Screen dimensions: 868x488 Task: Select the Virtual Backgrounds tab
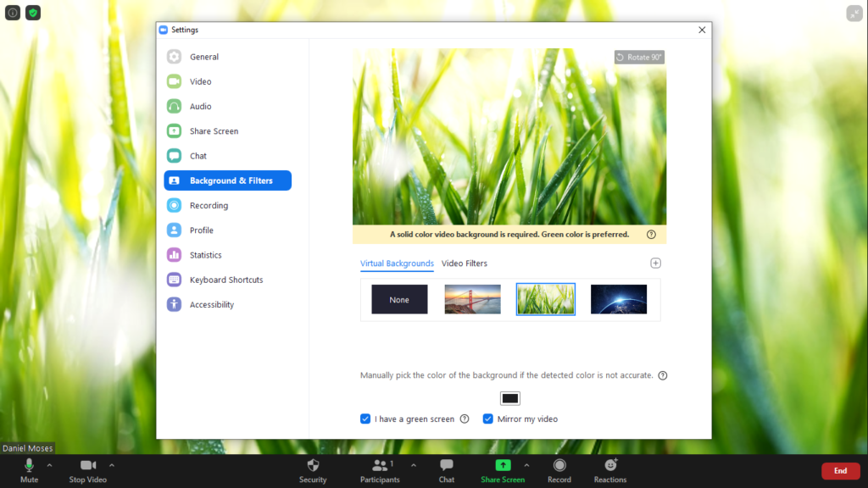[397, 263]
